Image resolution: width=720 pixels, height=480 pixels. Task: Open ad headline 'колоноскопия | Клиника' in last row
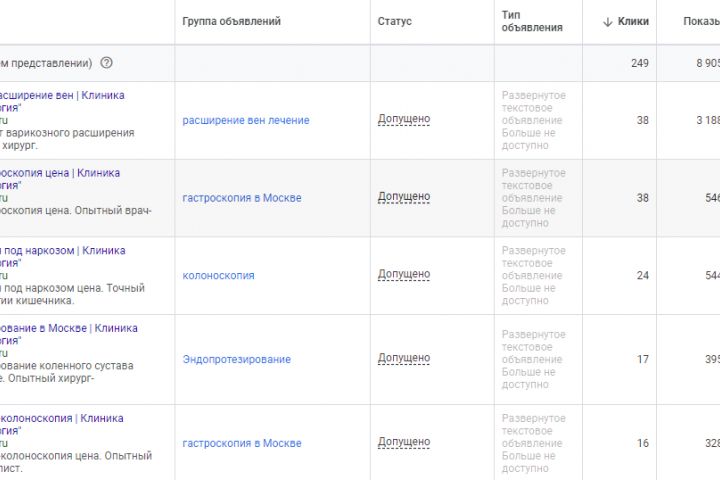tap(62, 418)
